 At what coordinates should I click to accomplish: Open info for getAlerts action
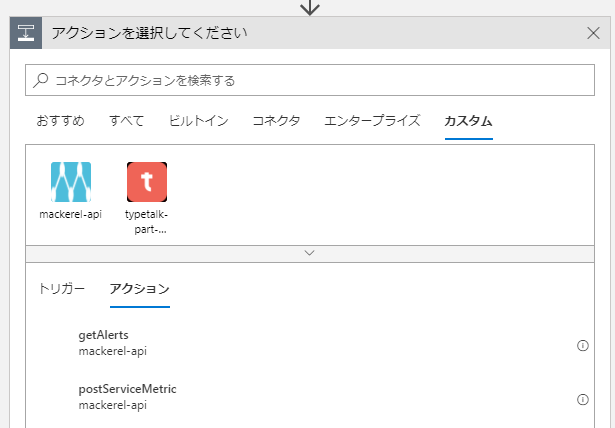(x=583, y=345)
